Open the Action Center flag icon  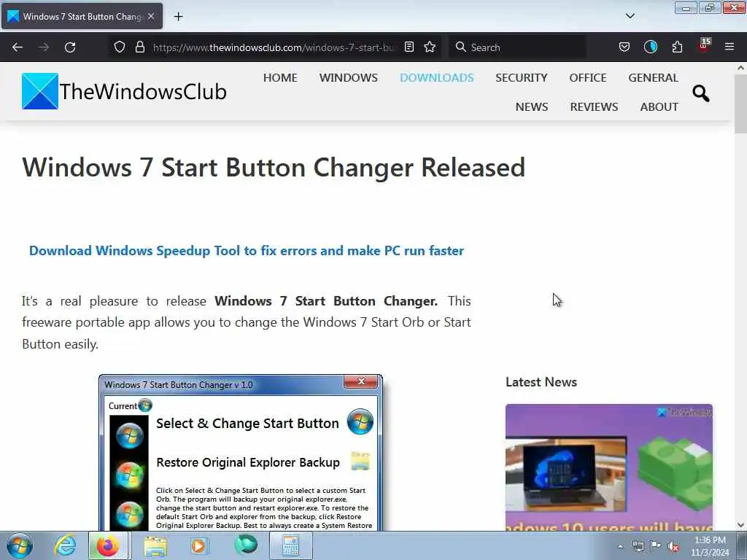[656, 546]
